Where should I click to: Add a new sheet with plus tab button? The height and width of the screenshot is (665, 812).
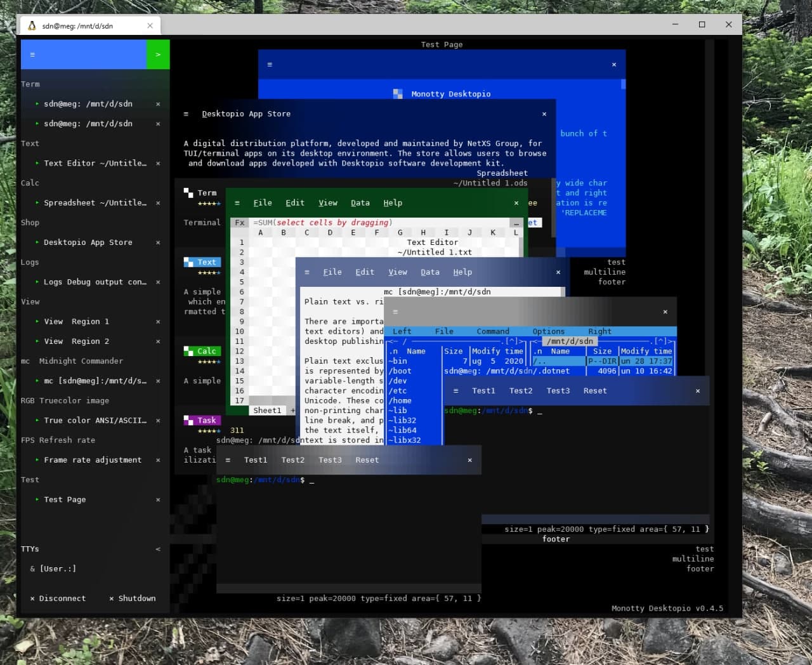(292, 411)
